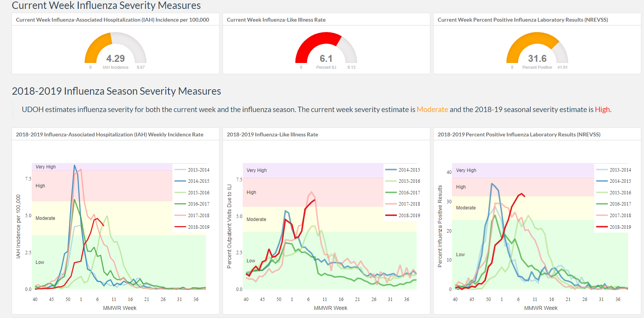Click 'MMWR Week' axis title under ILI chart
The image size is (644, 318).
pyautogui.click(x=331, y=308)
